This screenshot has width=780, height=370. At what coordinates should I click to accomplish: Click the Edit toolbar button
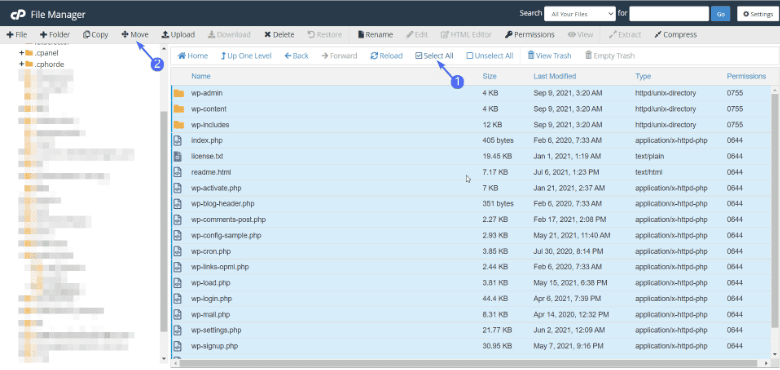tap(417, 35)
